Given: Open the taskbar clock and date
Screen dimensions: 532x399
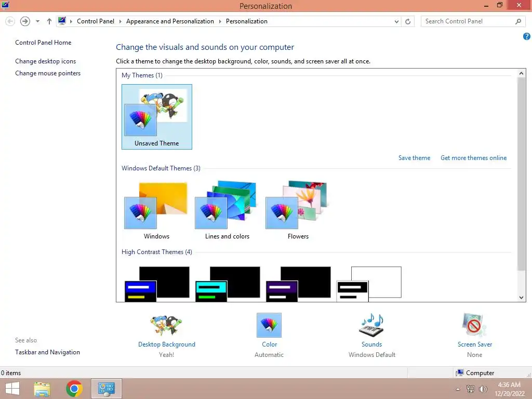Looking at the screenshot, I should click(x=509, y=389).
